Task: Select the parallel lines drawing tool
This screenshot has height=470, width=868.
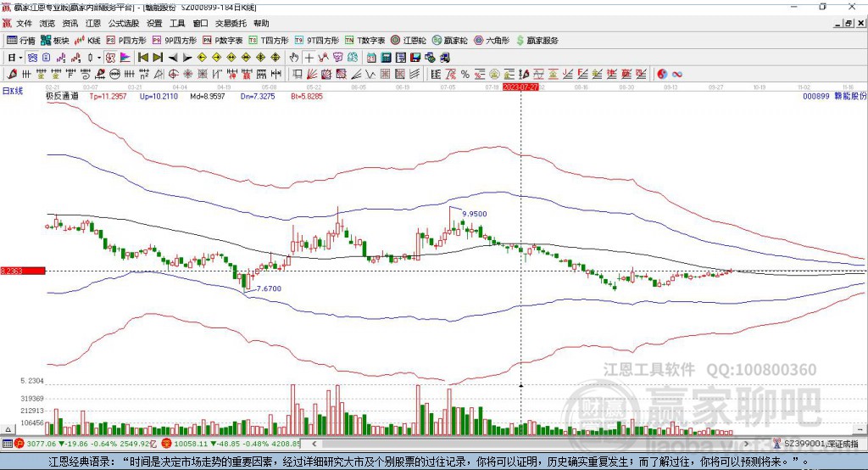Action: click(x=415, y=74)
